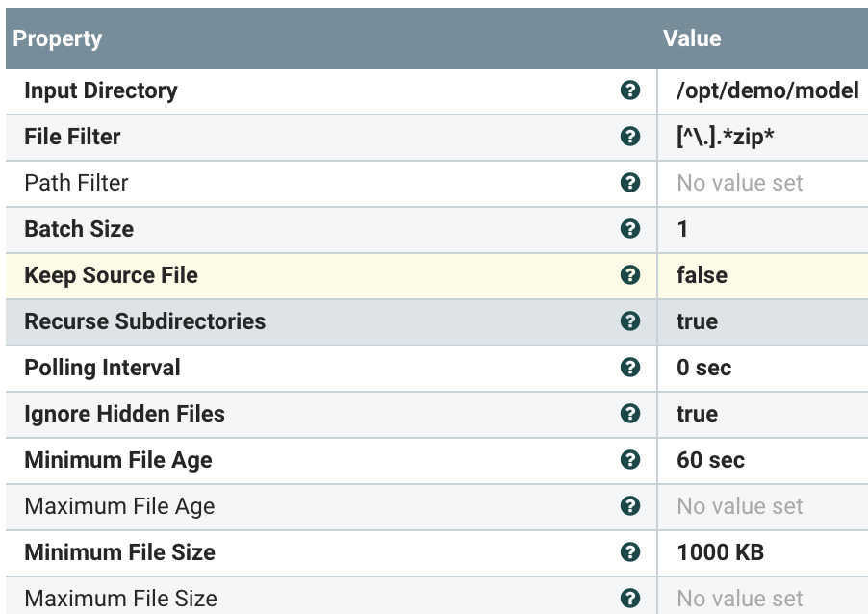Change Ignore Hidden Files true value
868x614 pixels.
[x=697, y=414]
